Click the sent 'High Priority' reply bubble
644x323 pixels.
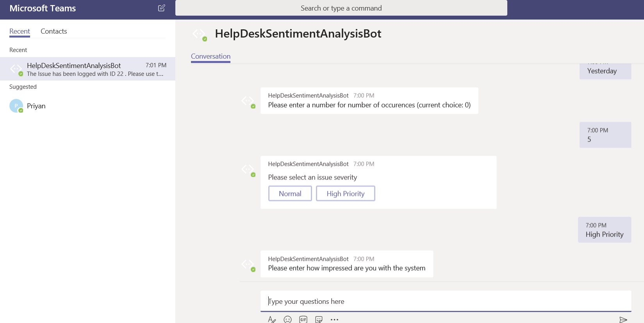point(605,230)
